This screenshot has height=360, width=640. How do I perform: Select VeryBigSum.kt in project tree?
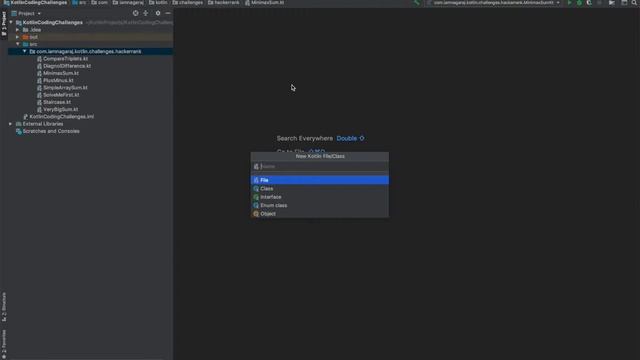(60, 109)
